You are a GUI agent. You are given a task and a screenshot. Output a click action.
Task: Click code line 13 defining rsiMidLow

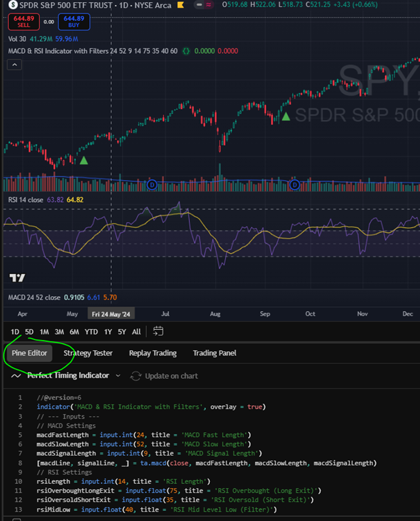point(157,510)
